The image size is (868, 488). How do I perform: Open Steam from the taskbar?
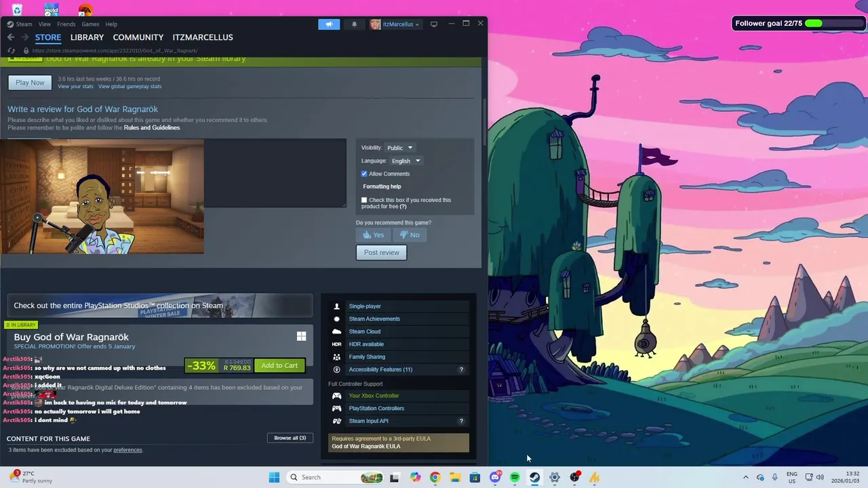534,477
